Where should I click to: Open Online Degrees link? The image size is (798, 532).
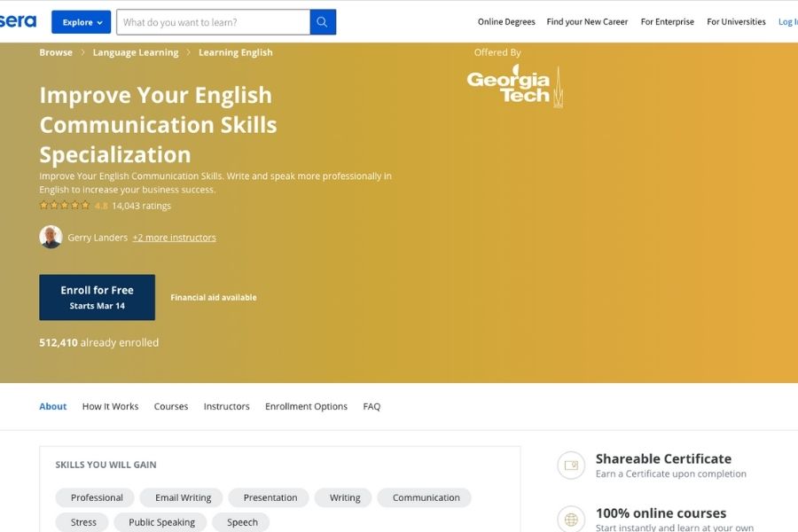click(x=506, y=22)
